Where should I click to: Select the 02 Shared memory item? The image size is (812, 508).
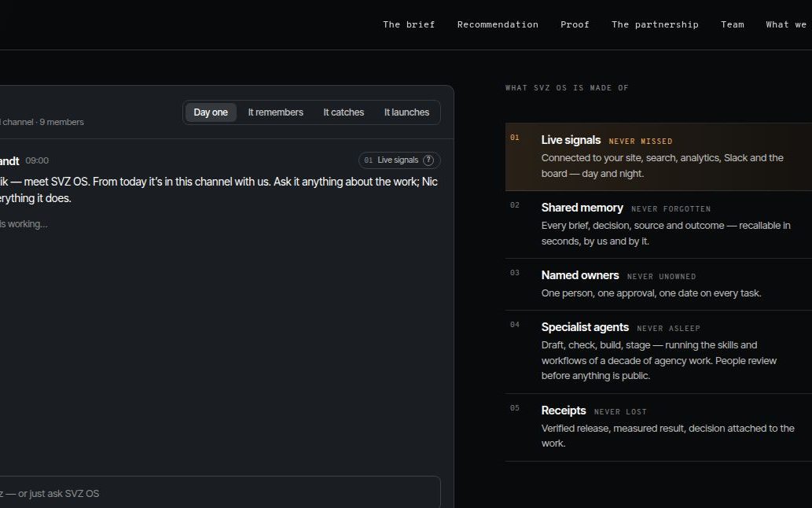pos(659,225)
